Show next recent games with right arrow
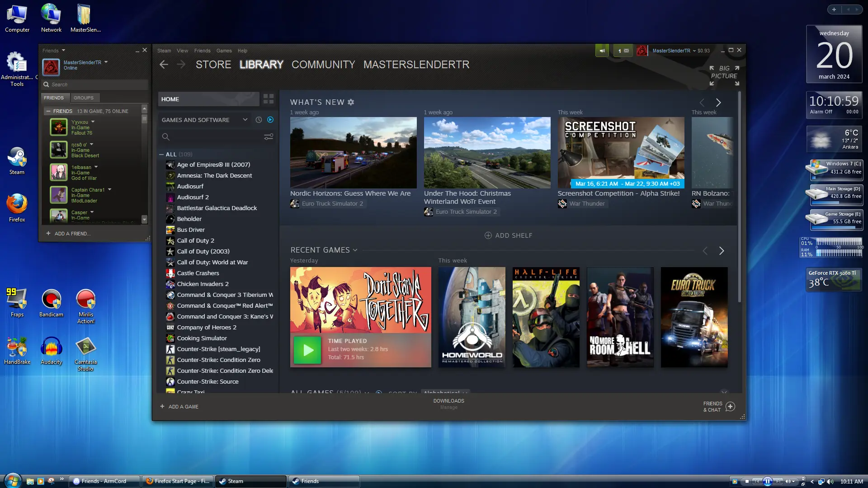 (722, 251)
